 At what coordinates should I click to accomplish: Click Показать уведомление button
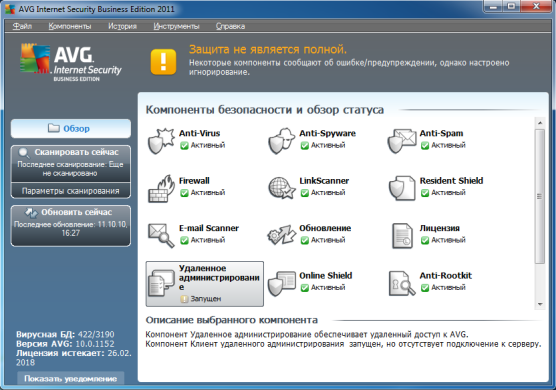click(71, 378)
